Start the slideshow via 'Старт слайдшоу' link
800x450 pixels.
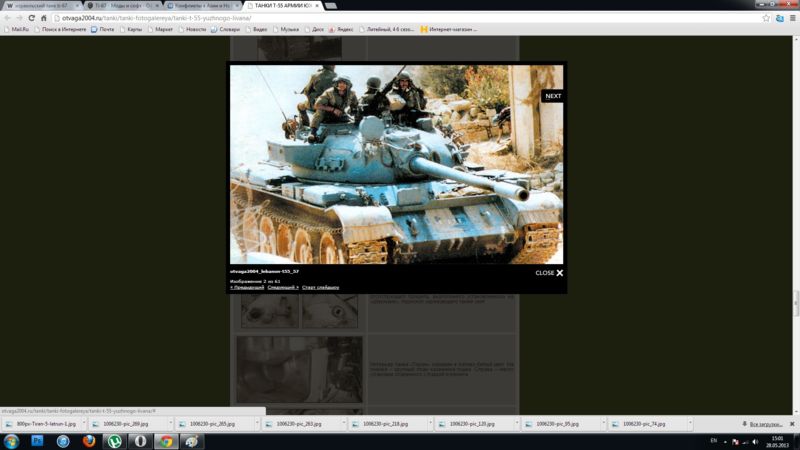[320, 287]
